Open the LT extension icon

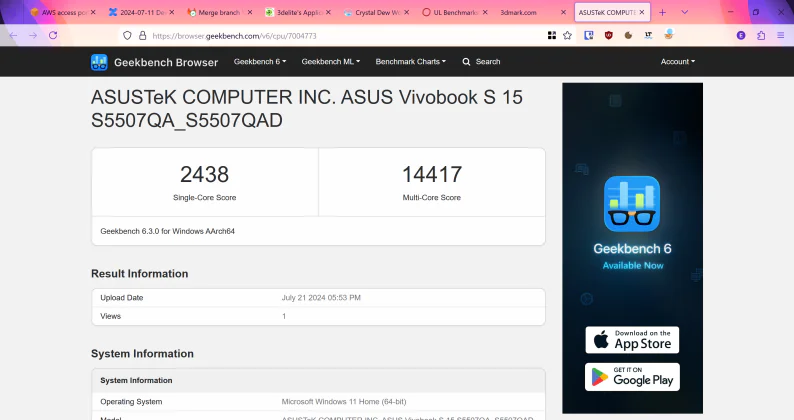(648, 35)
